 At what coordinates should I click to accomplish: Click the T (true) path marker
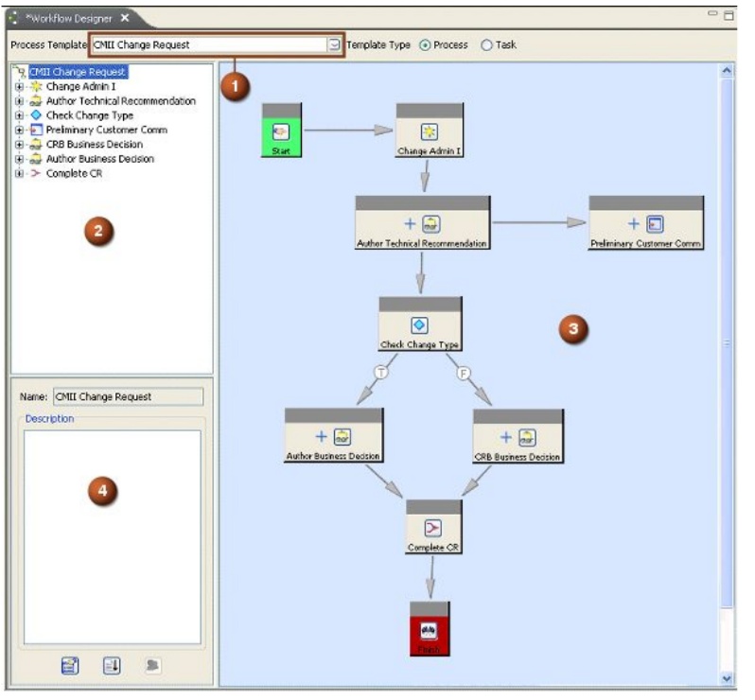(x=381, y=372)
